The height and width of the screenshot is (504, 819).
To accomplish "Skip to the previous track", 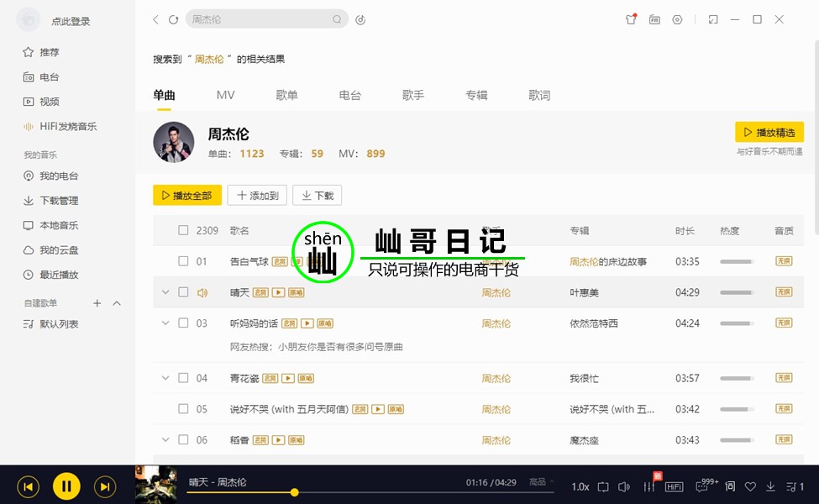I will [29, 486].
